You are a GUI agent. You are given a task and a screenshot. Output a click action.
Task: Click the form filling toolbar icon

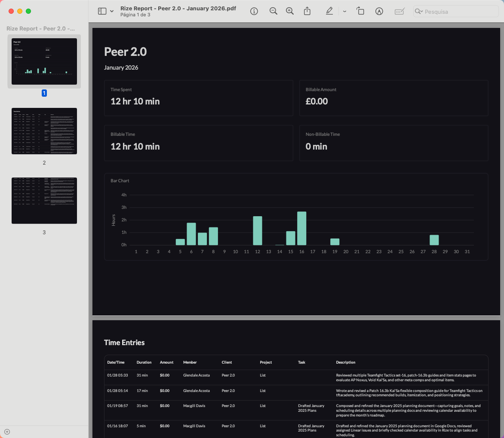click(x=400, y=11)
